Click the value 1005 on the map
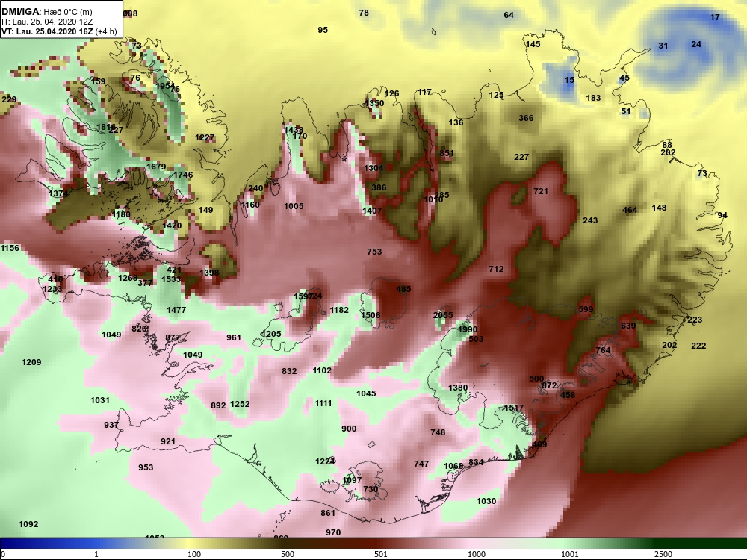Screen dimensions: 747x560 [294, 206]
